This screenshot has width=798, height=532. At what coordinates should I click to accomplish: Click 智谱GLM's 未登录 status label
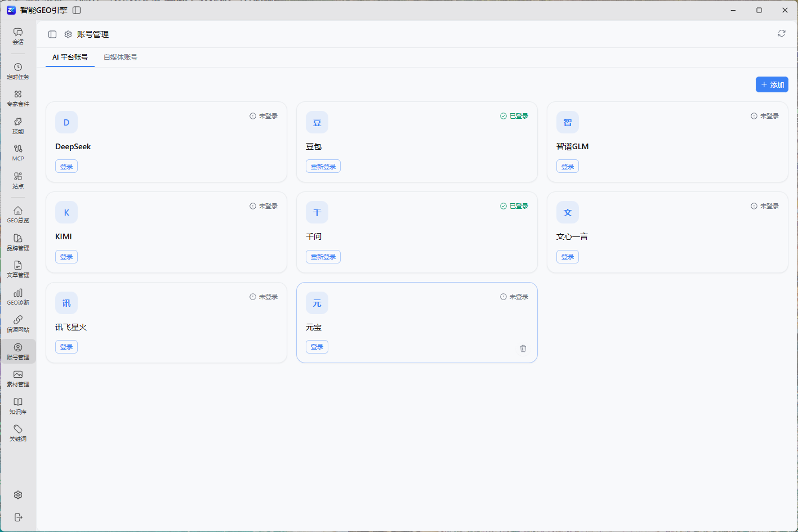[765, 116]
